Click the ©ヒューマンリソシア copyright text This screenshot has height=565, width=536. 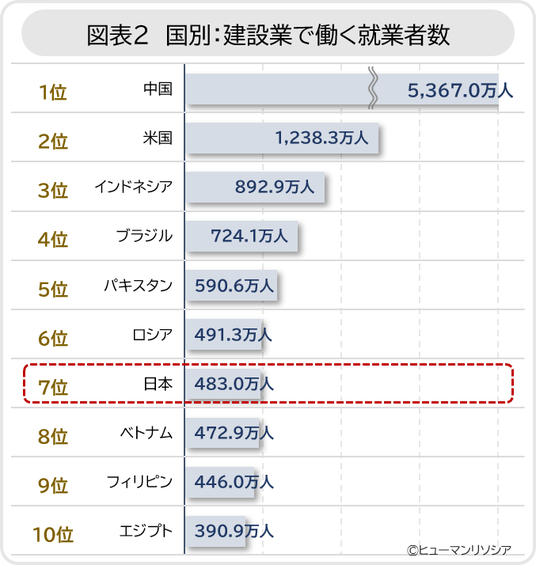pyautogui.click(x=459, y=550)
